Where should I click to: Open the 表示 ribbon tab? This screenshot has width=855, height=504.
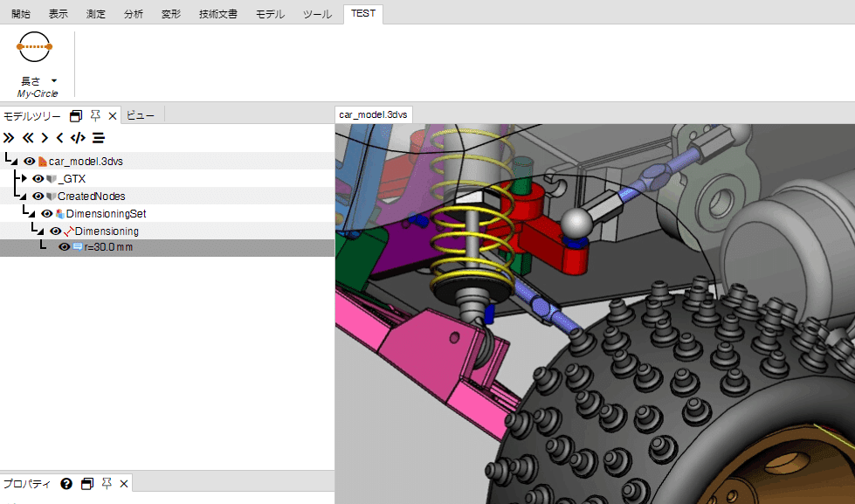(x=59, y=14)
